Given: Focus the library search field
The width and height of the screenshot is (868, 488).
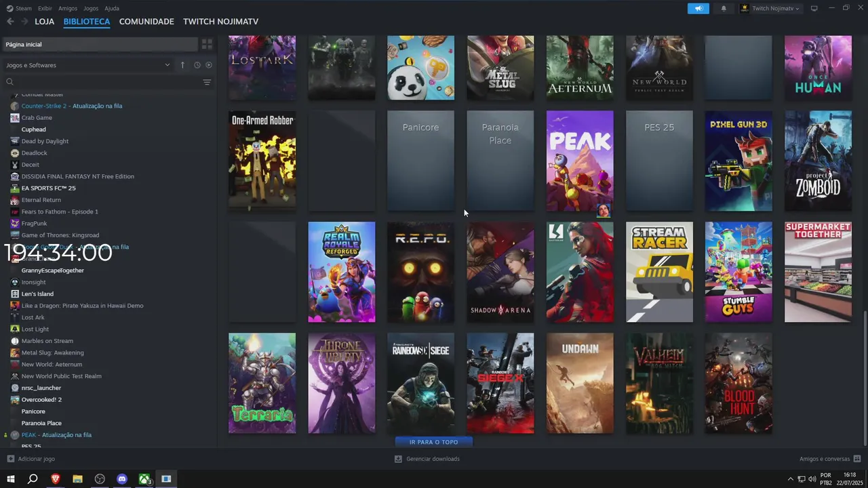Looking at the screenshot, I should click(x=102, y=82).
